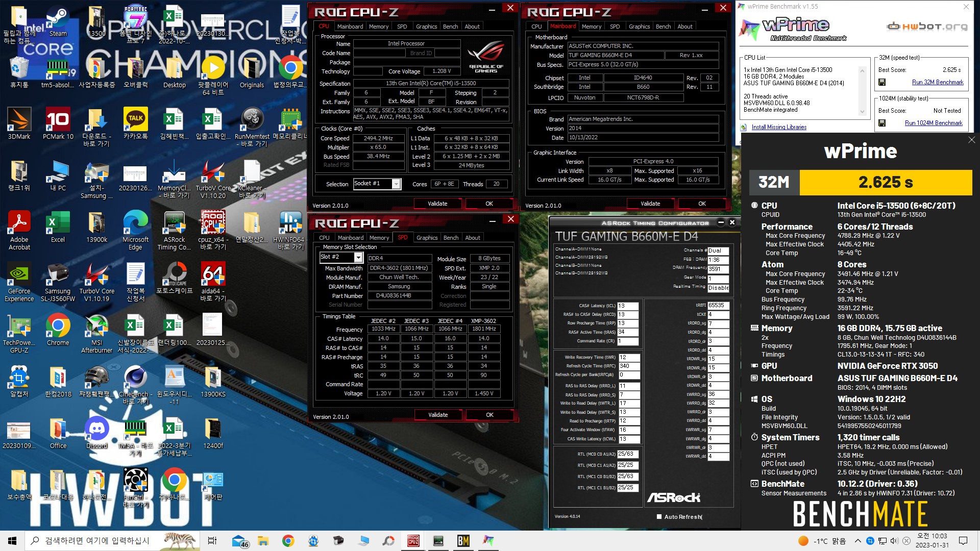Click the floppy save icon under 32M speed test
Screen dimensions: 980x551
click(882, 82)
